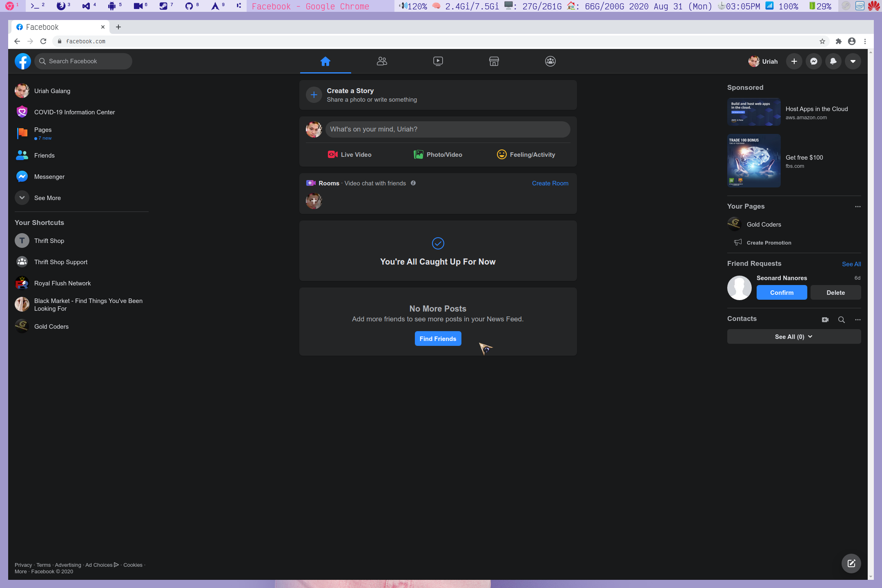Open Messenger in the left sidebar
Screen dimensions: 882x588
(x=82, y=176)
